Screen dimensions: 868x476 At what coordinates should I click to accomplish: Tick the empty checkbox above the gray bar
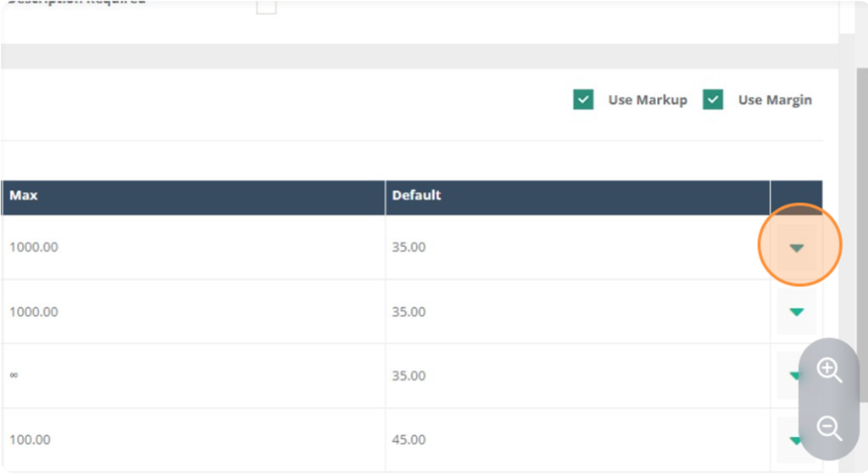coord(266,6)
